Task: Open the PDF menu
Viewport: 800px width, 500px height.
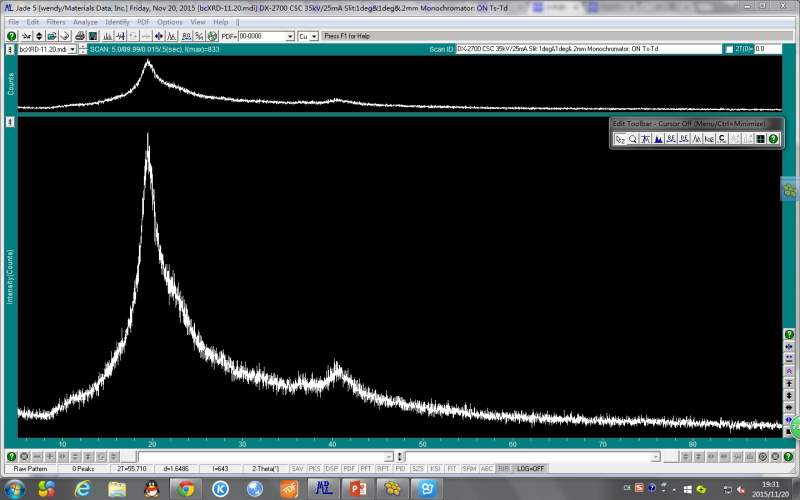Action: point(143,22)
